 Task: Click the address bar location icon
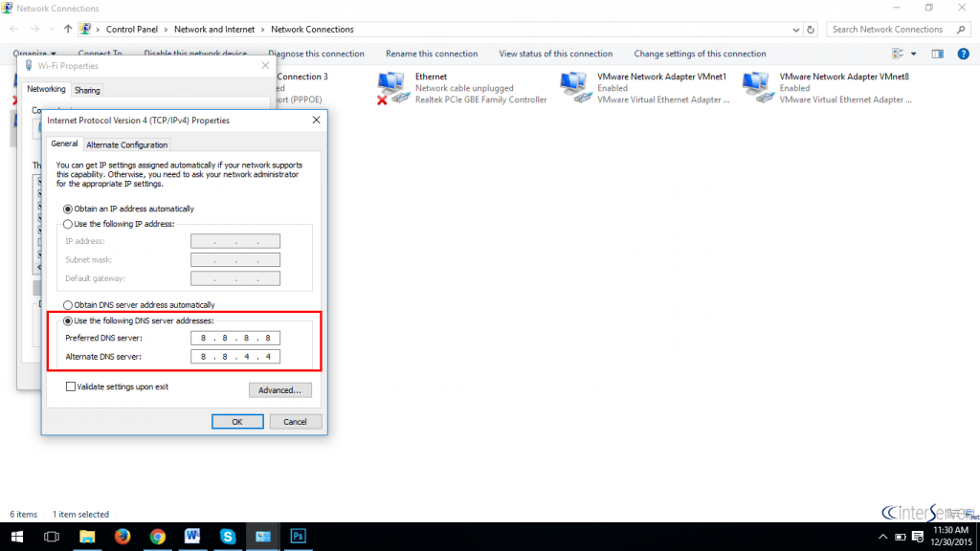click(85, 30)
